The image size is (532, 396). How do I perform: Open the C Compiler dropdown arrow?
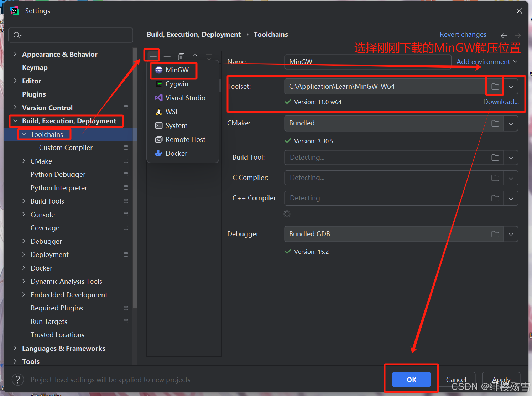(x=511, y=178)
